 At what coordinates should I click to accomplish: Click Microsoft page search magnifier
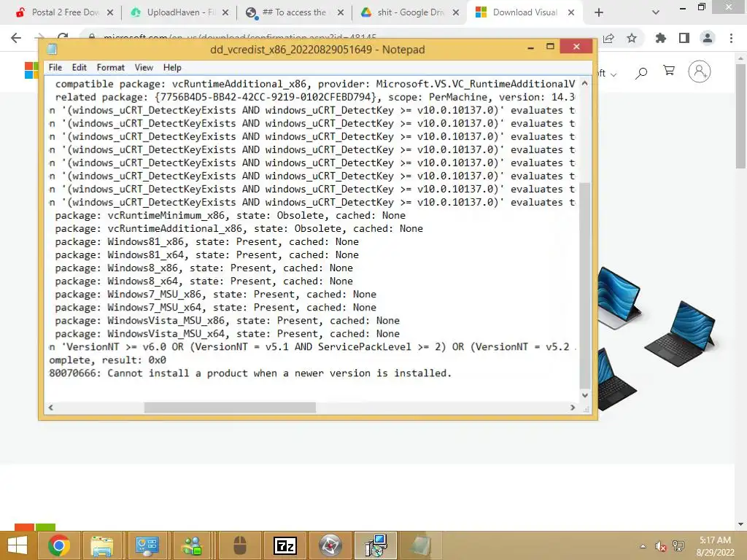pyautogui.click(x=642, y=73)
